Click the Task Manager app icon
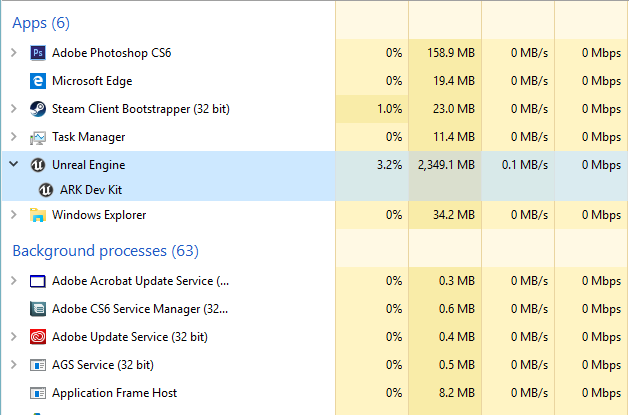 click(38, 137)
